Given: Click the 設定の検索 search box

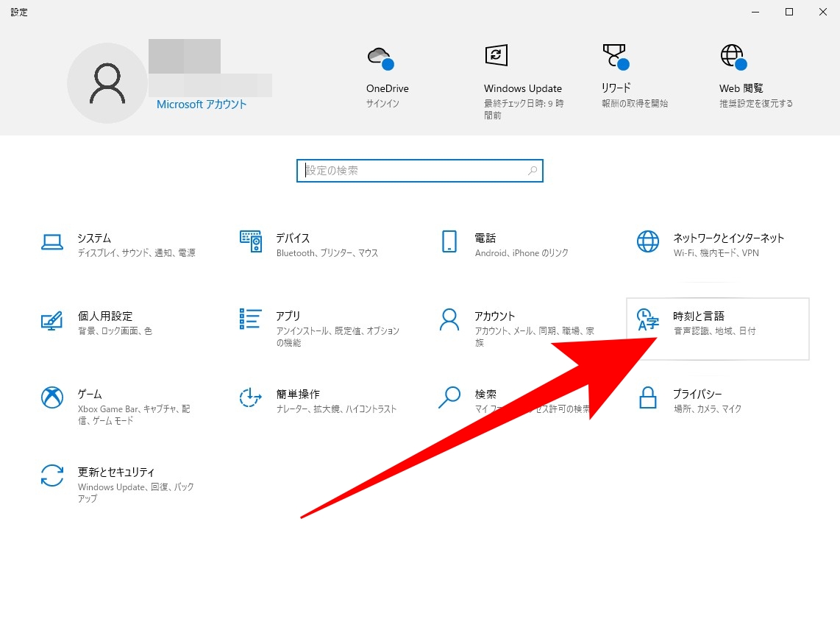Looking at the screenshot, I should (x=412, y=171).
